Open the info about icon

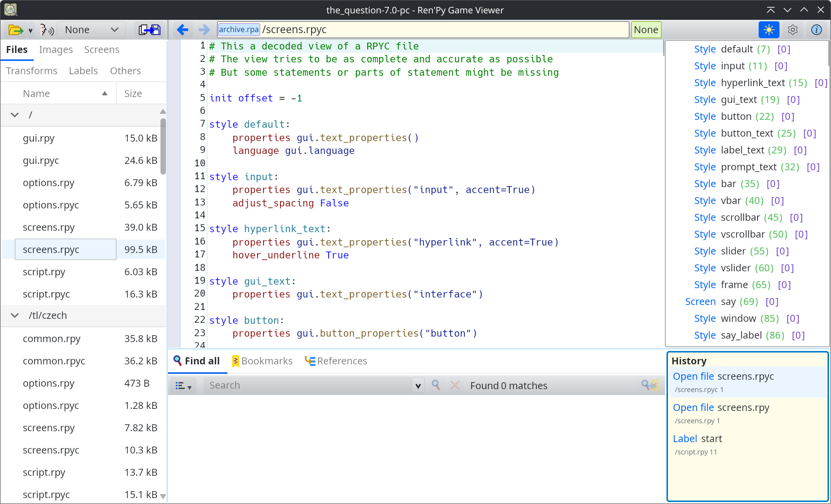[817, 30]
